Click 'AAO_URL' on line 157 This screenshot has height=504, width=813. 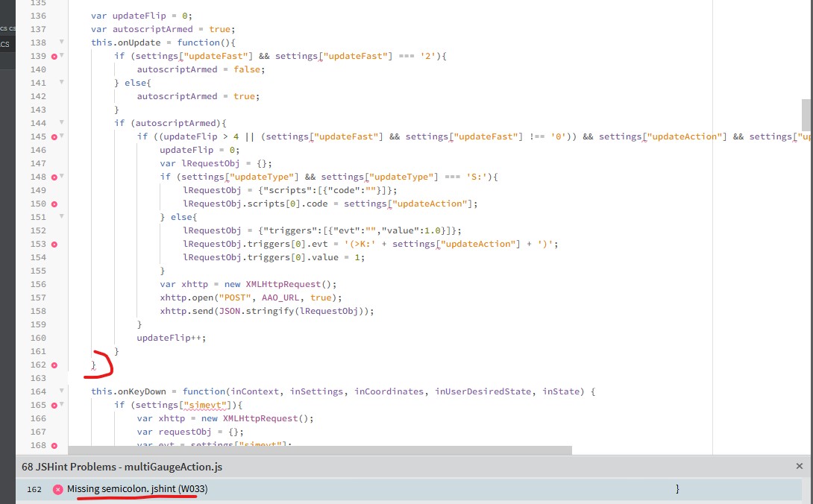pos(280,297)
